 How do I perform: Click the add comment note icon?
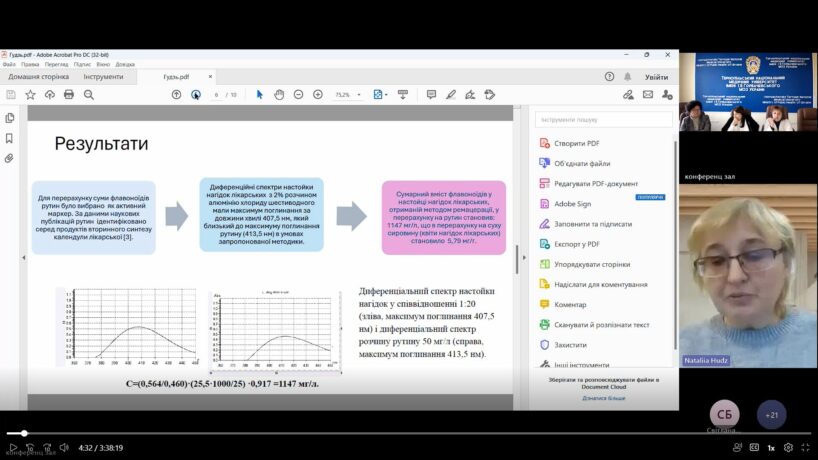click(x=431, y=94)
